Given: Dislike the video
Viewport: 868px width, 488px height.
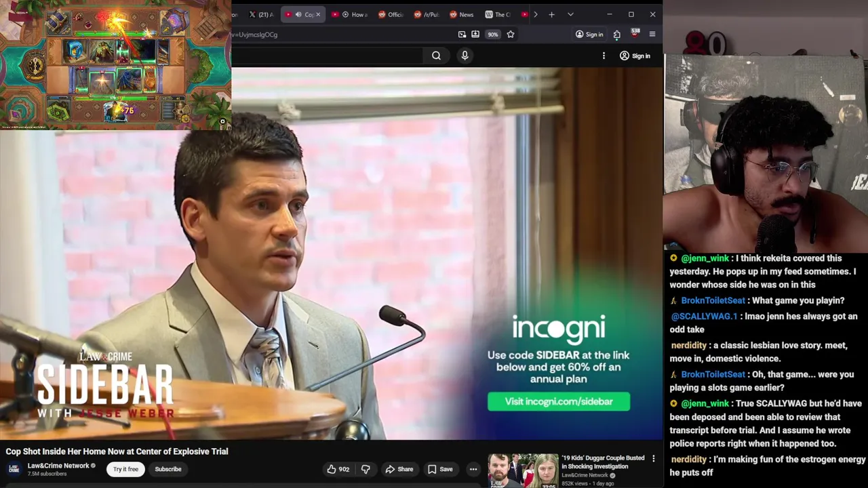Looking at the screenshot, I should coord(366,469).
